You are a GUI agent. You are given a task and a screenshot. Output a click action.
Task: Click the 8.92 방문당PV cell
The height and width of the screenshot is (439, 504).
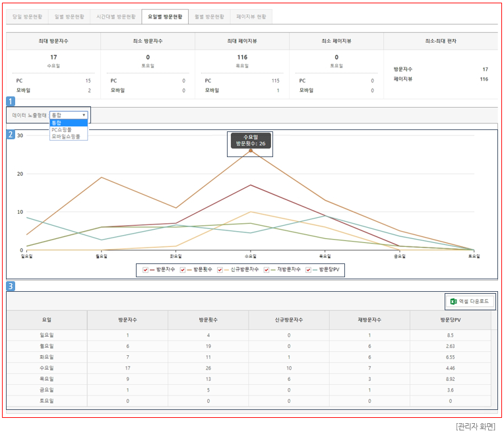pos(451,379)
